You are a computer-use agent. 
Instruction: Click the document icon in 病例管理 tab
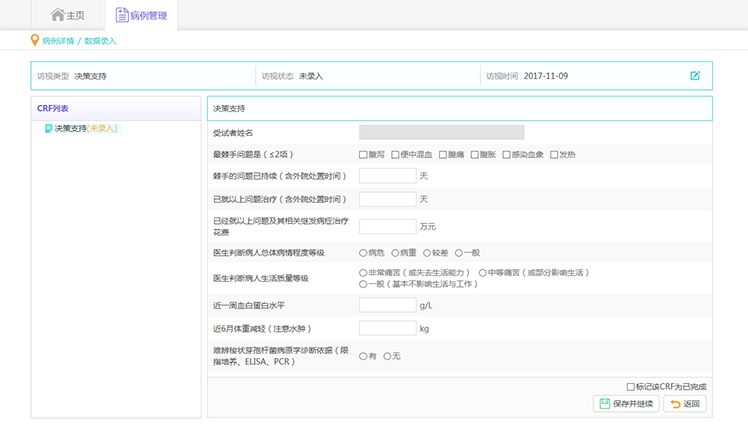[x=122, y=15]
